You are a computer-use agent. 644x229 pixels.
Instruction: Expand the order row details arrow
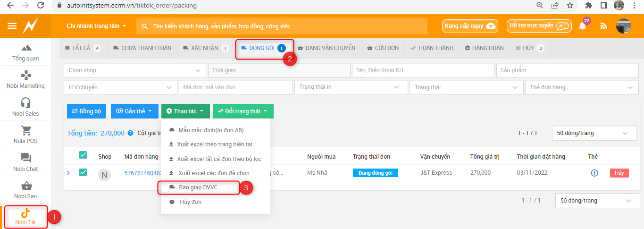(x=68, y=173)
